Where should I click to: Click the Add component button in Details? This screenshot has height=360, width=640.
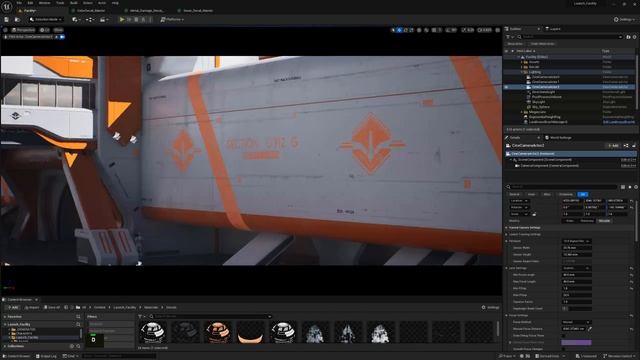[613, 146]
